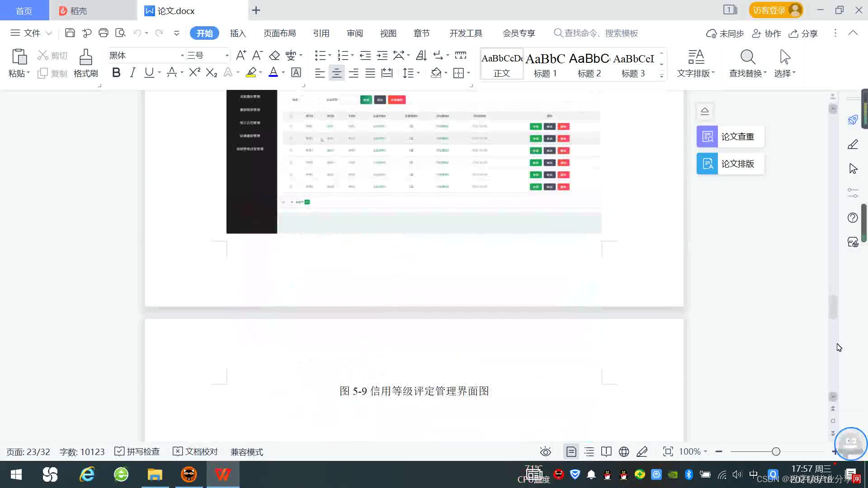The height and width of the screenshot is (488, 868).
Task: Open the 插入 ribbon tab
Action: (x=238, y=33)
